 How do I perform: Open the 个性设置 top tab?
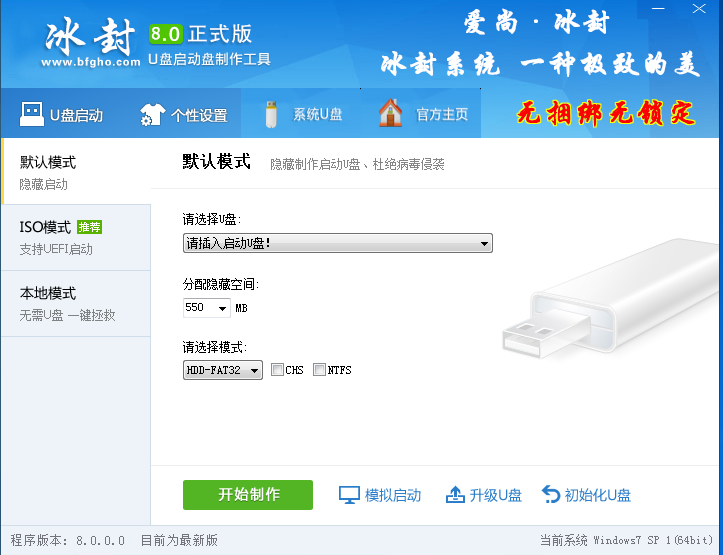pos(183,114)
